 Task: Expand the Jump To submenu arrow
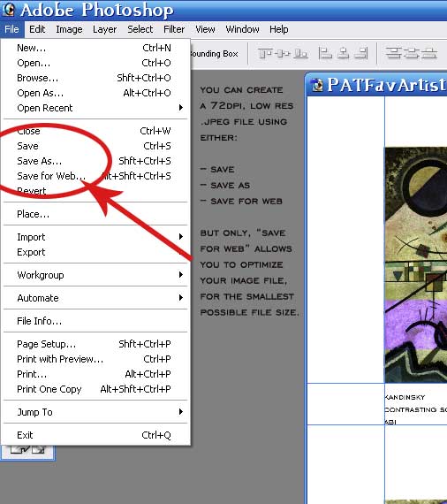pos(181,412)
